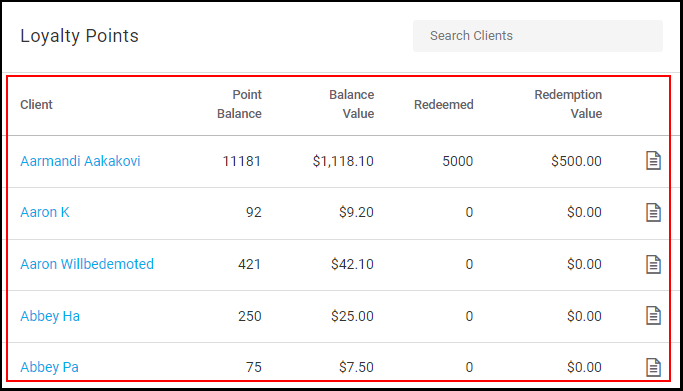
Task: Select point balance 250
Action: (x=250, y=316)
